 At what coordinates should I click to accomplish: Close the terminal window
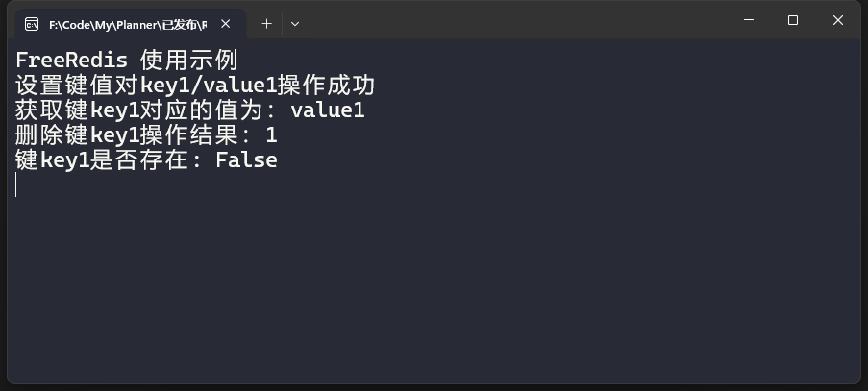click(x=838, y=20)
